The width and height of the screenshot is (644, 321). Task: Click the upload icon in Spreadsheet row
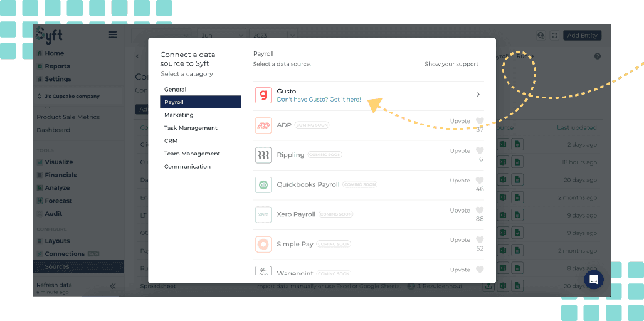coord(488,286)
